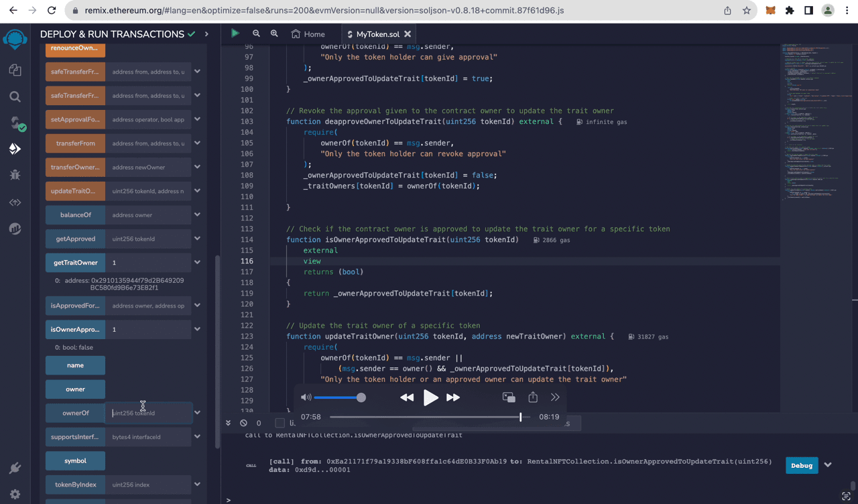Enable picture-in-picture on video overlay
This screenshot has height=504, width=858.
coord(509,397)
